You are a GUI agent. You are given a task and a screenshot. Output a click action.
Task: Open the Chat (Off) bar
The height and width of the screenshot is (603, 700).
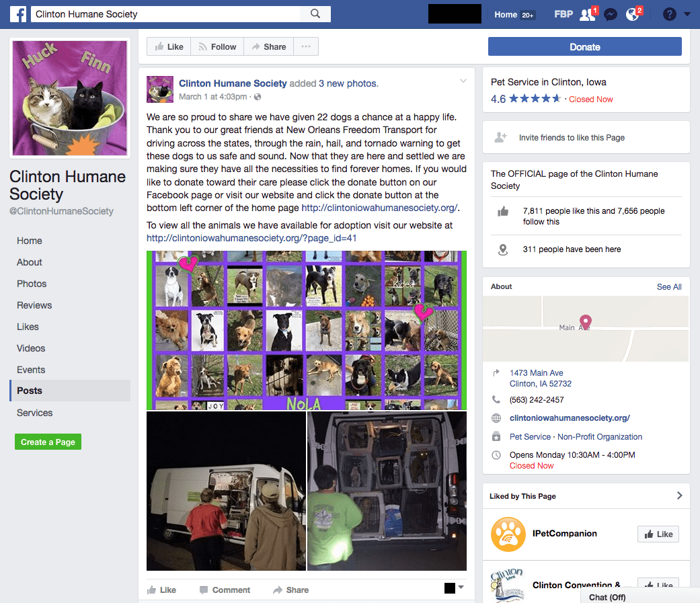pos(639,597)
